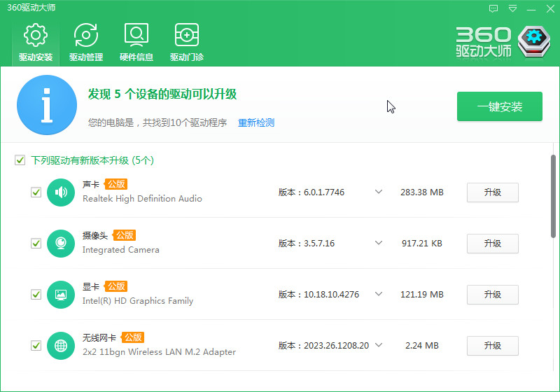Select the Intel(R) HD Graphics Family text
This screenshot has height=392, width=560.
tap(138, 301)
